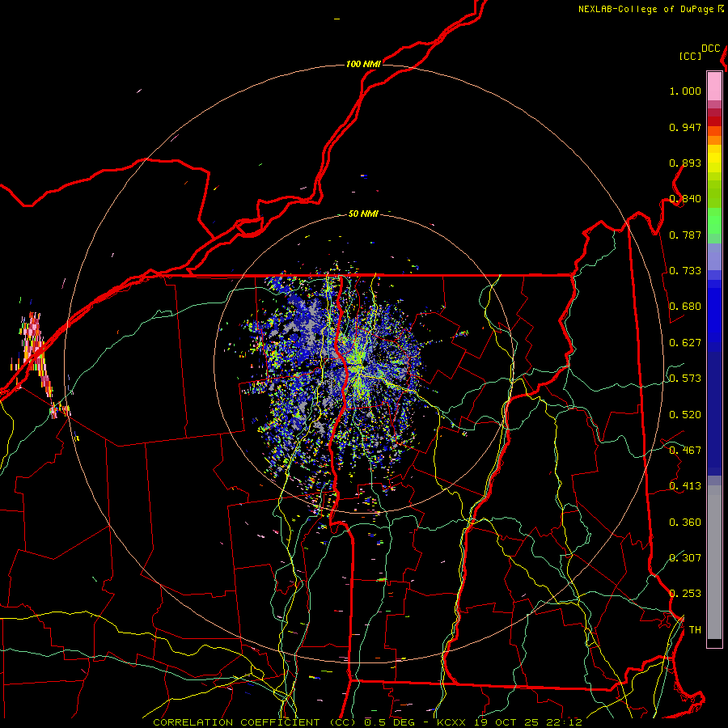Select the DCC label above the color bar
Image resolution: width=728 pixels, height=728 pixels.
pyautogui.click(x=710, y=49)
